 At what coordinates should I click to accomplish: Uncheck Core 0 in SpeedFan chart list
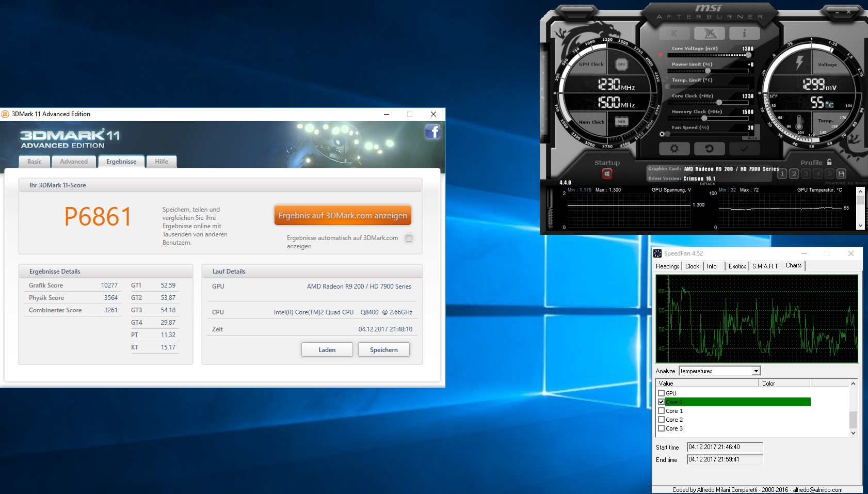coord(662,402)
